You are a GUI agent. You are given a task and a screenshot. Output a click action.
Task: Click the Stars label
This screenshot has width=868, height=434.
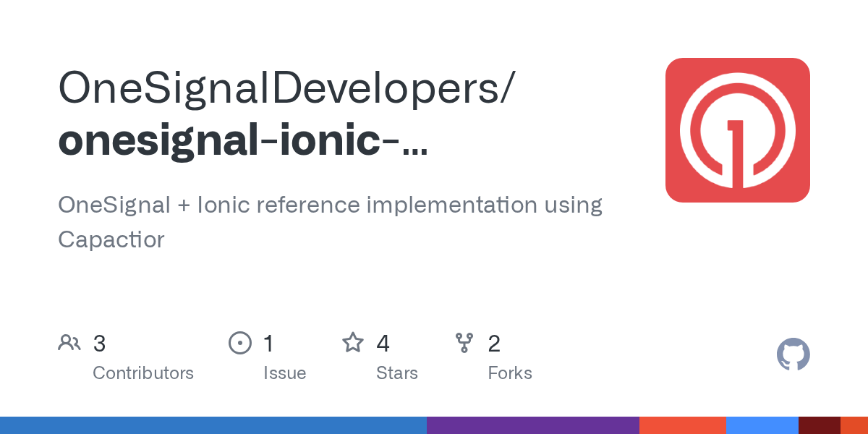pyautogui.click(x=397, y=373)
